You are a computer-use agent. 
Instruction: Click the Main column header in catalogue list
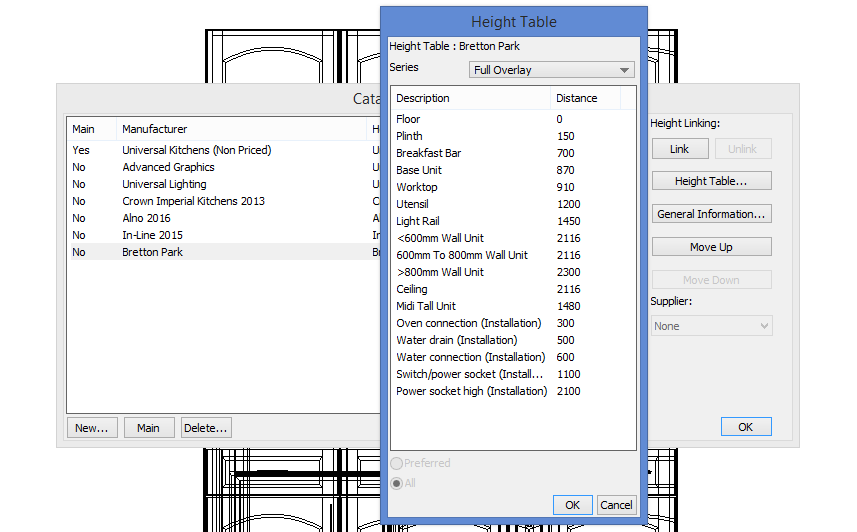pyautogui.click(x=91, y=129)
